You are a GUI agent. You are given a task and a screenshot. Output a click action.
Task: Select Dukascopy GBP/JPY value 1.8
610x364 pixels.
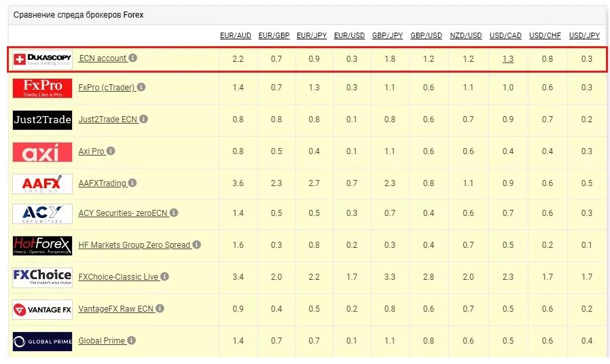click(x=389, y=59)
